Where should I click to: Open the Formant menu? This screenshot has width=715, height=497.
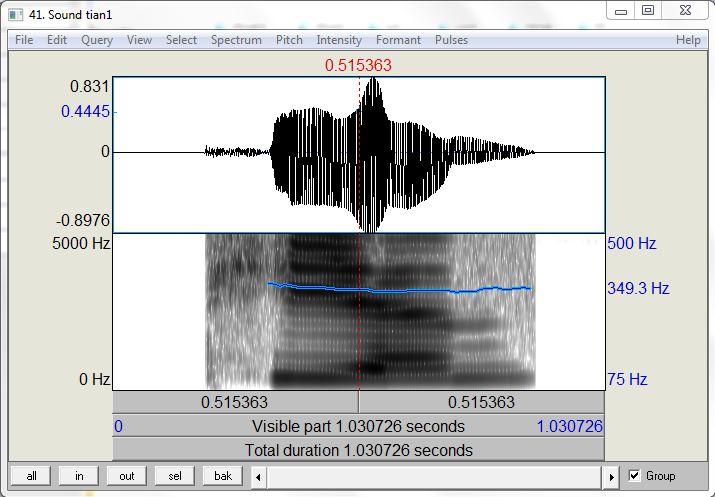click(x=398, y=40)
